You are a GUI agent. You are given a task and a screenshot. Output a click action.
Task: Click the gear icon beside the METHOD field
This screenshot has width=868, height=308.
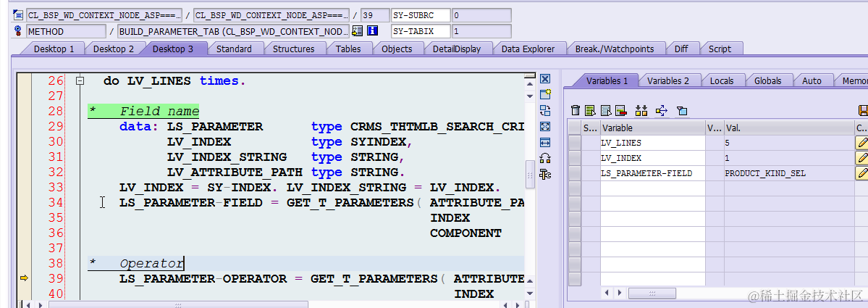[x=18, y=31]
